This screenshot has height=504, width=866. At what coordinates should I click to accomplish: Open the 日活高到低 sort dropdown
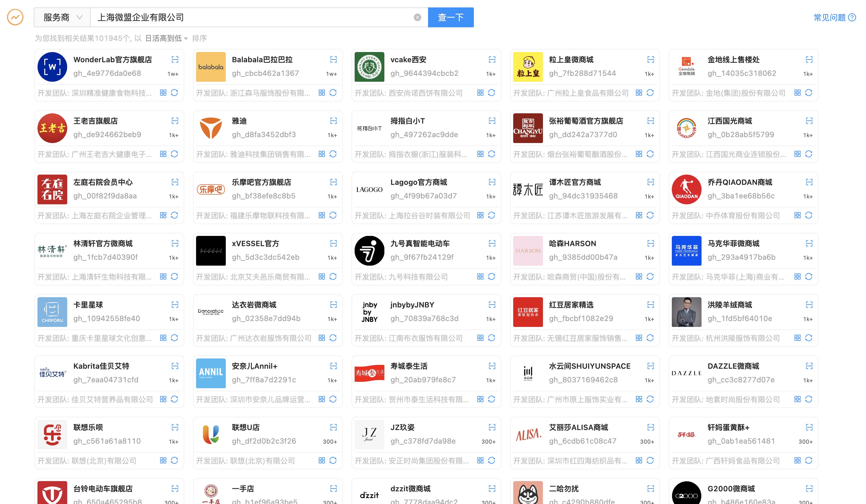[166, 38]
